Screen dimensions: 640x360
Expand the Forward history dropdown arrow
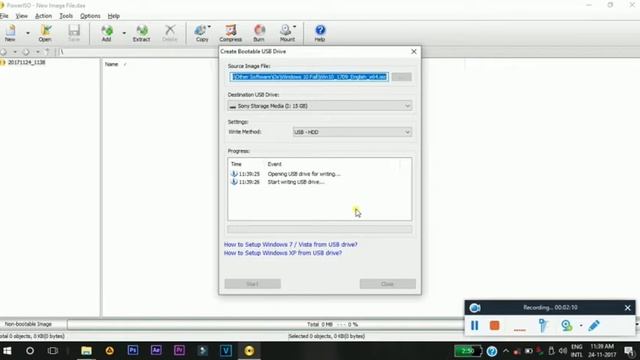[x=38, y=52]
